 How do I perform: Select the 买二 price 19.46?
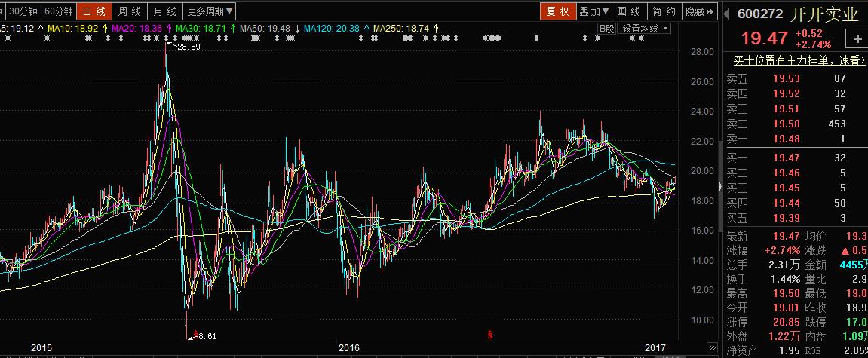[x=786, y=173]
